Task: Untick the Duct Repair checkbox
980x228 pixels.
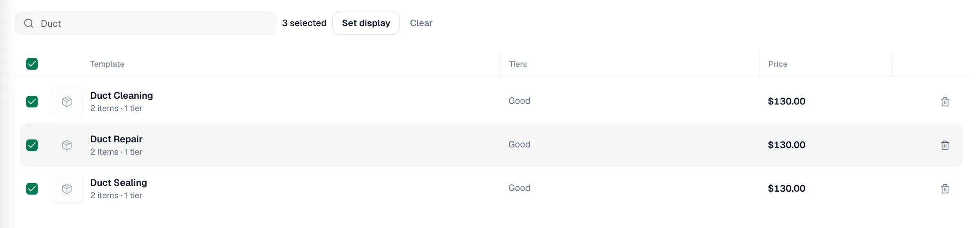Action: 32,145
